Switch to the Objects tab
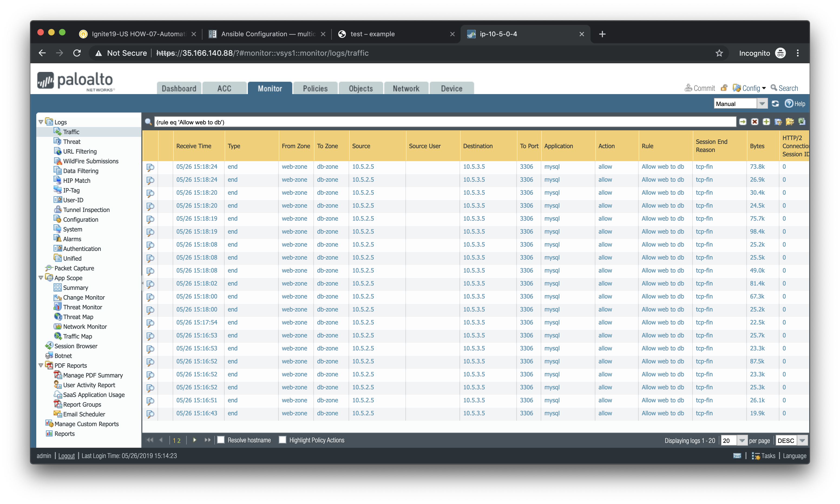Image resolution: width=840 pixels, height=504 pixels. pos(361,88)
